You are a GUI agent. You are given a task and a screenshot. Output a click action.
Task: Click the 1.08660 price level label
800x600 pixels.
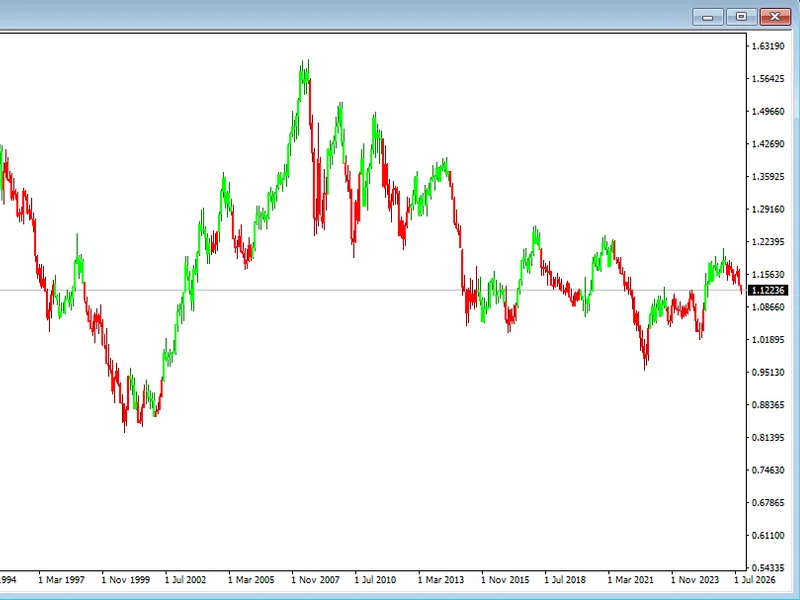(768, 307)
